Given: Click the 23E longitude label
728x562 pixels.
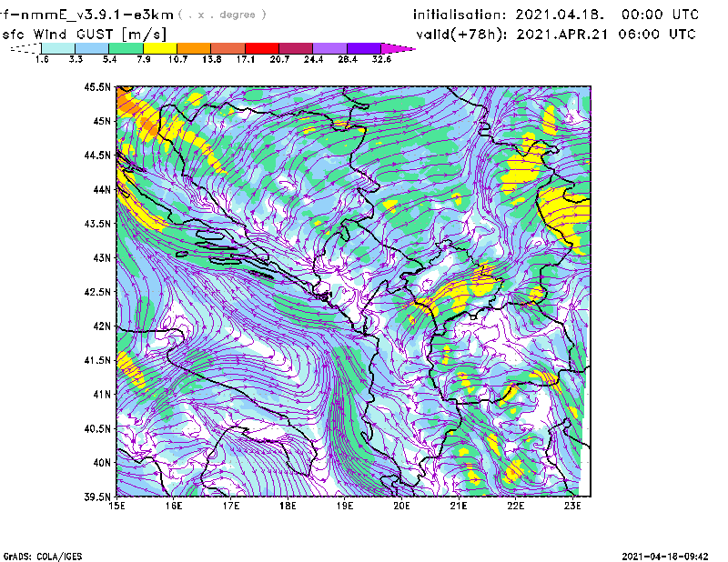Looking at the screenshot, I should (572, 506).
